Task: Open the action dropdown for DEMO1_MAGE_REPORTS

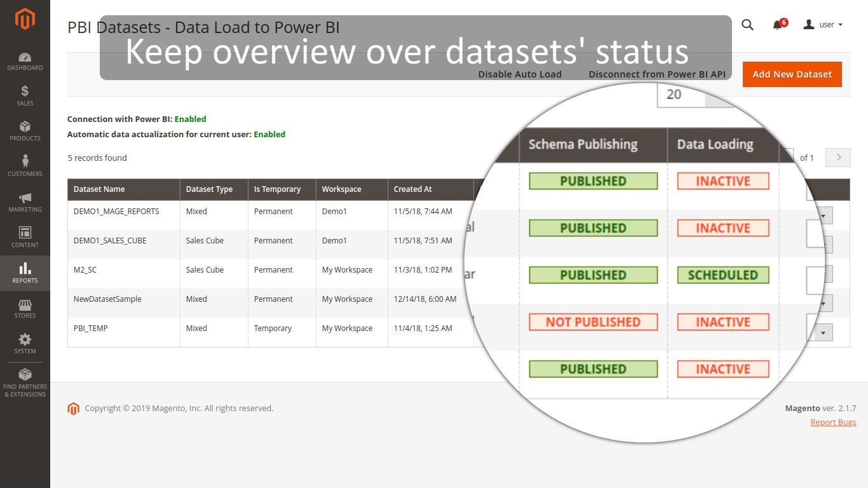Action: click(824, 215)
